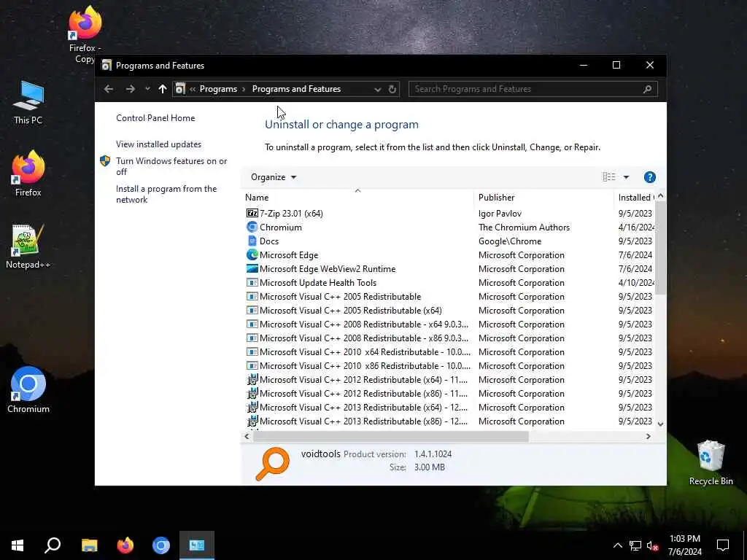Screen dimensions: 747x560
Task: Open File Explorer from the taskbar
Action: pyautogui.click(x=89, y=545)
